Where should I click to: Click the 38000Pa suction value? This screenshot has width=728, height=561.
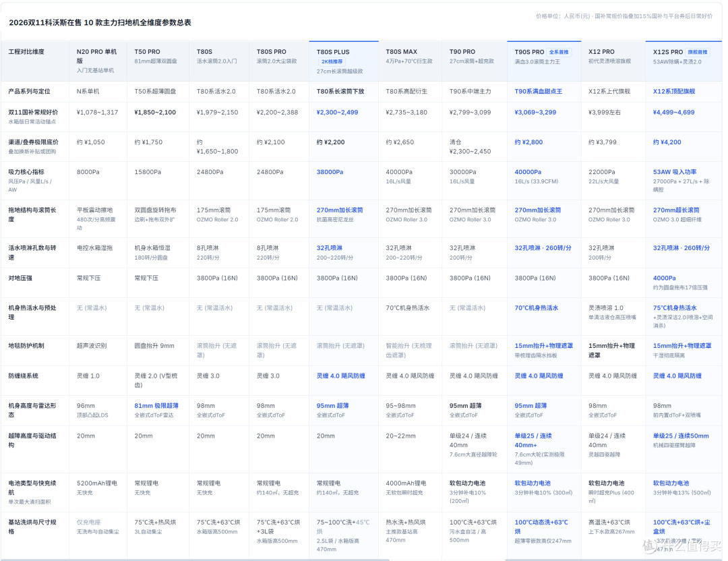click(330, 172)
